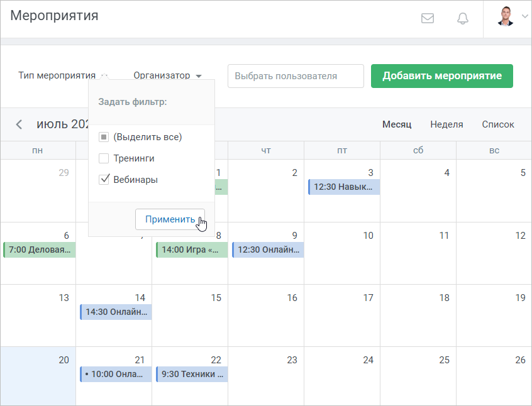Check the Тренинги checkbox
The height and width of the screenshot is (406, 532).
[104, 158]
